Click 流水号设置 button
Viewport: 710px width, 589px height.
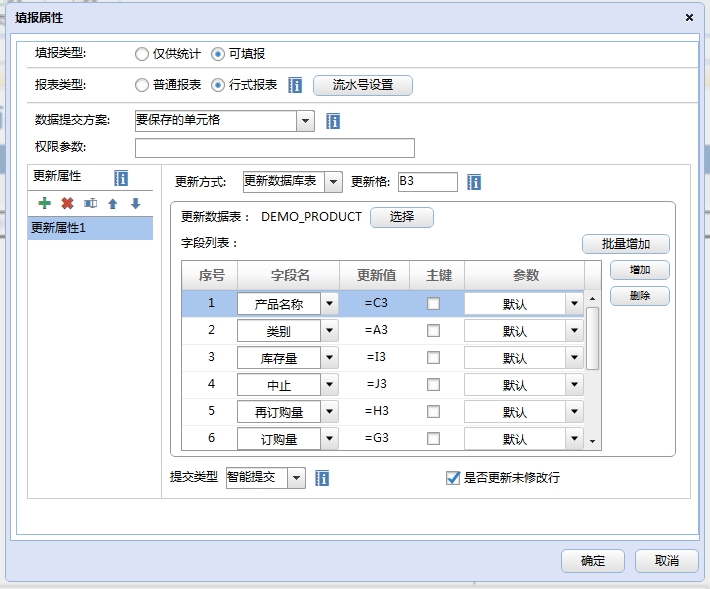point(363,85)
